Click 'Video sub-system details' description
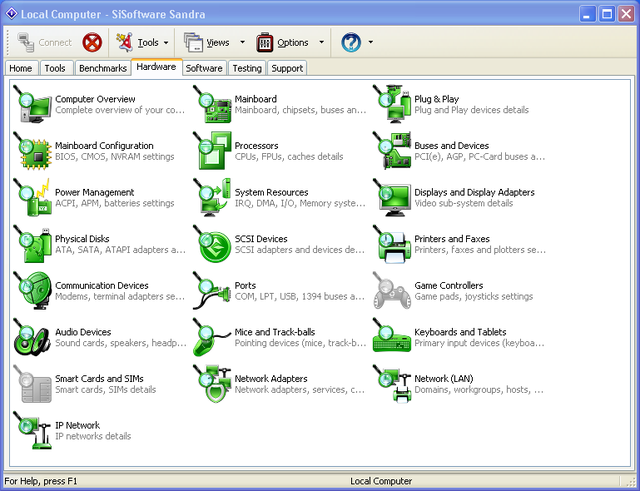This screenshot has width=640, height=491. pos(464,203)
